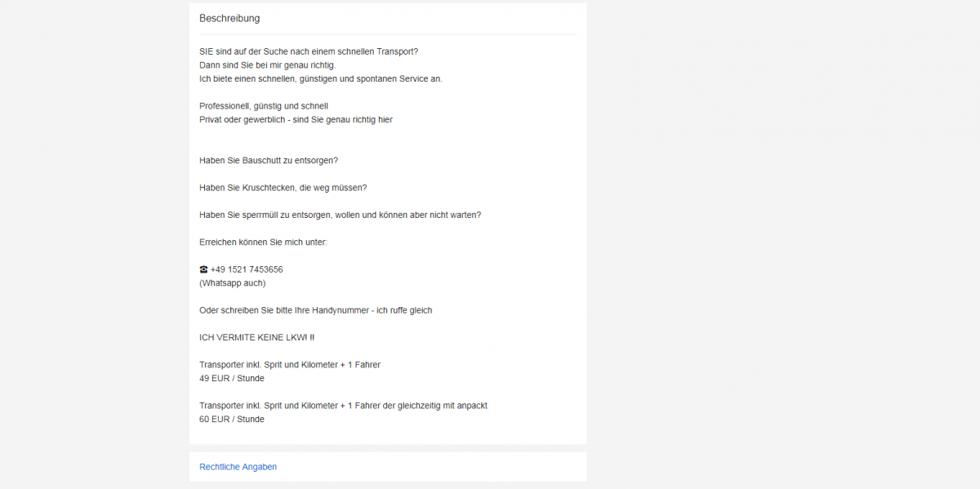Click the '60 EUR / Stunde' price text
The image size is (980, 489).
tap(232, 420)
